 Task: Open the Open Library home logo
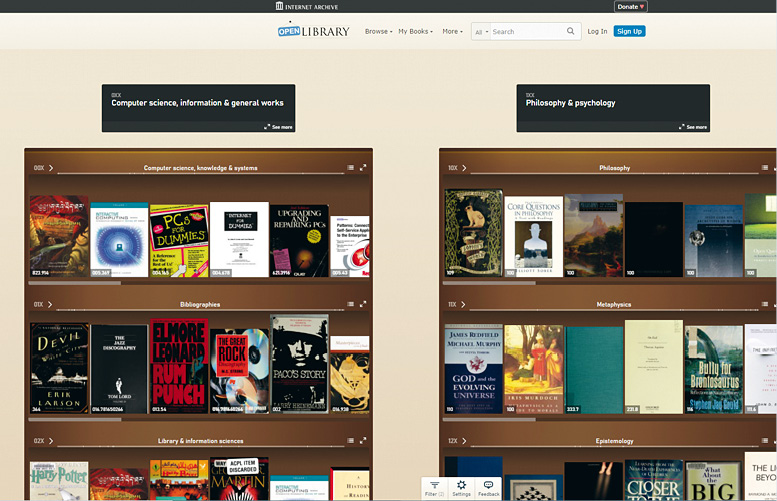point(313,31)
